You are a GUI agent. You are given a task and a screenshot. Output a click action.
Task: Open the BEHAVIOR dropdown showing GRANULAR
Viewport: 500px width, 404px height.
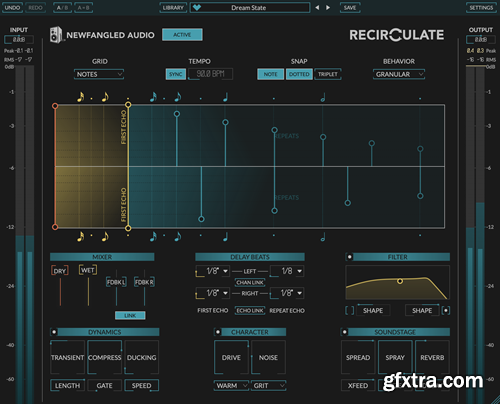[x=399, y=74]
